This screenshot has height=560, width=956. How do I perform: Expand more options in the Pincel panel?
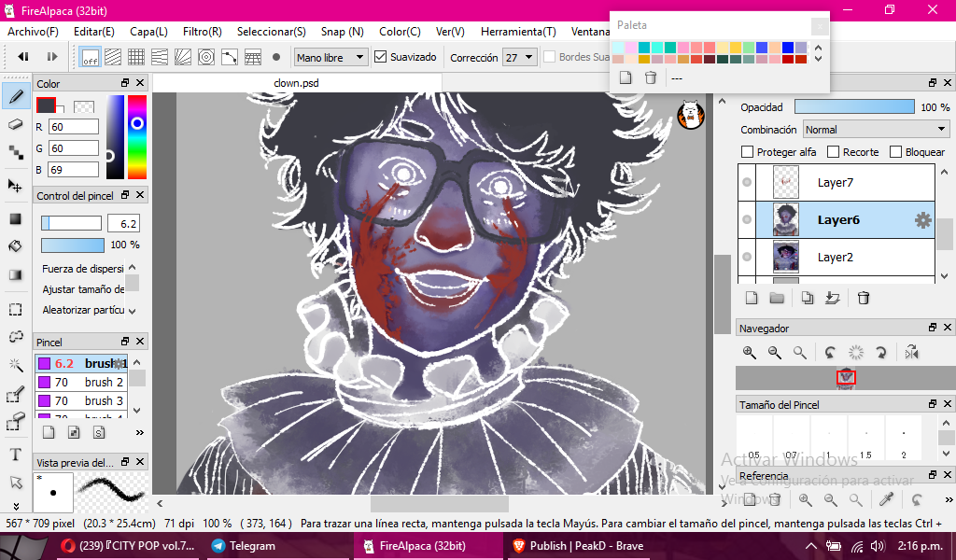click(140, 433)
